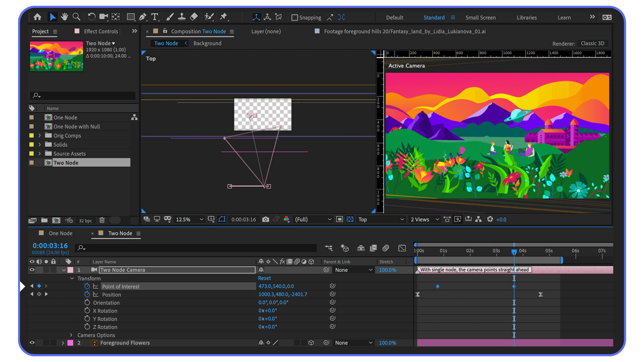Take a snapshot of the composition

[265, 219]
